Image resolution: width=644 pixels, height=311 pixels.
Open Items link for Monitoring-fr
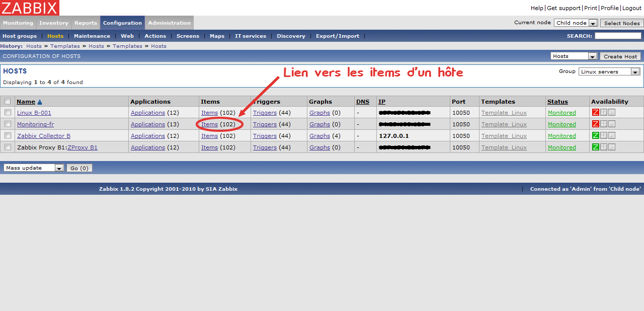pos(209,124)
